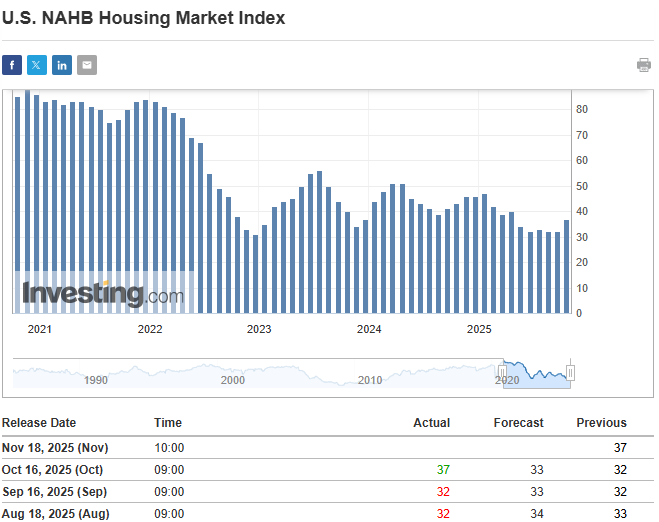Click the Aug 18, 2025 (Aug) release date
Viewport: 659px width, 522px height.
click(54, 514)
